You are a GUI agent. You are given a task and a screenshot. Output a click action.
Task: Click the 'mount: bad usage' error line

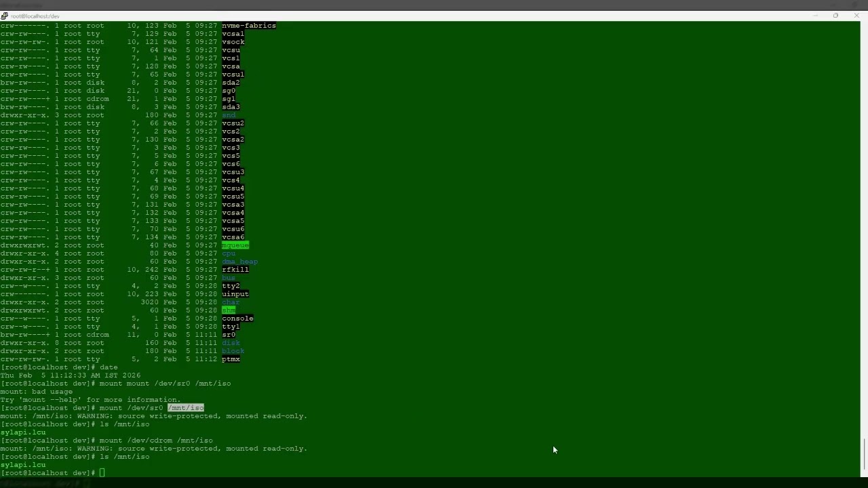(x=37, y=392)
